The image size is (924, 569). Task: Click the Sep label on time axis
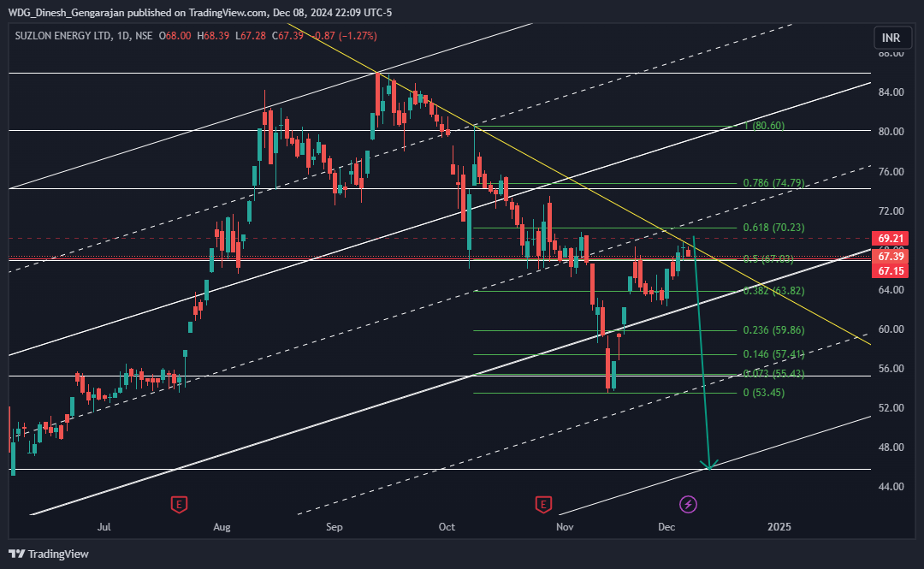(x=335, y=526)
